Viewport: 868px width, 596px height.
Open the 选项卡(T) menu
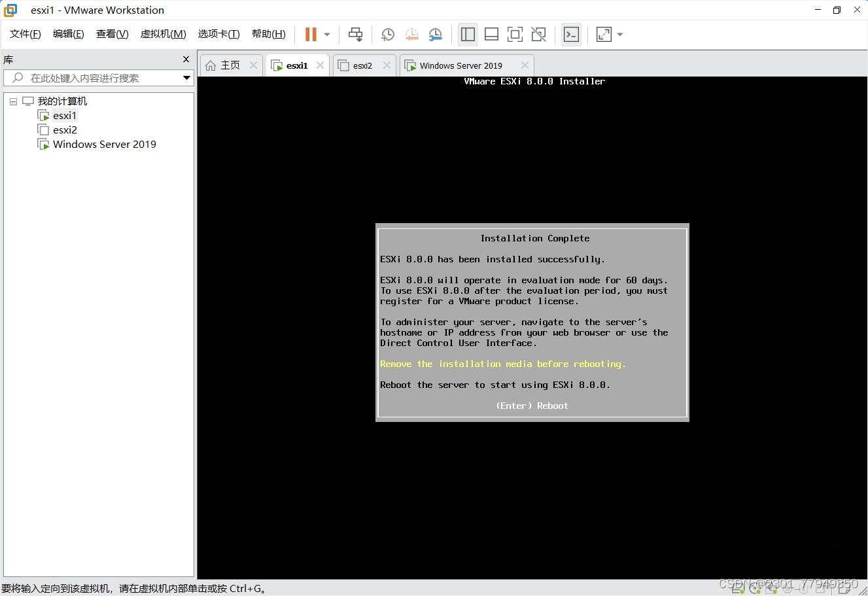pyautogui.click(x=219, y=34)
